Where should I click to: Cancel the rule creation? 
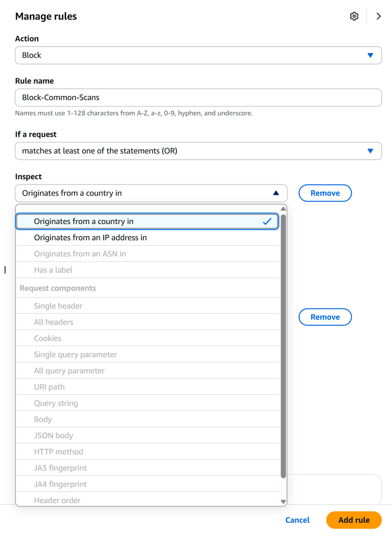(297, 520)
